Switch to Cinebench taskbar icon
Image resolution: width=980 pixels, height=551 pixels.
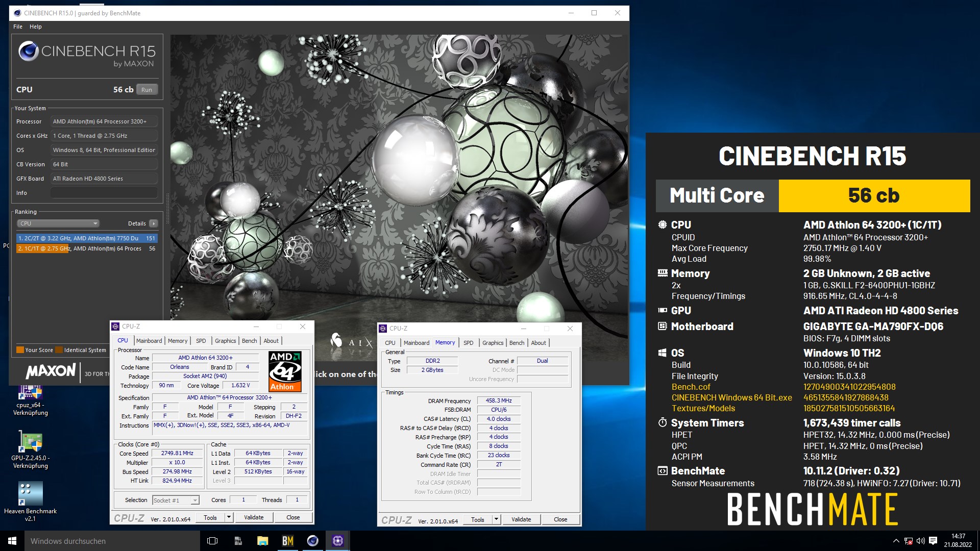313,541
